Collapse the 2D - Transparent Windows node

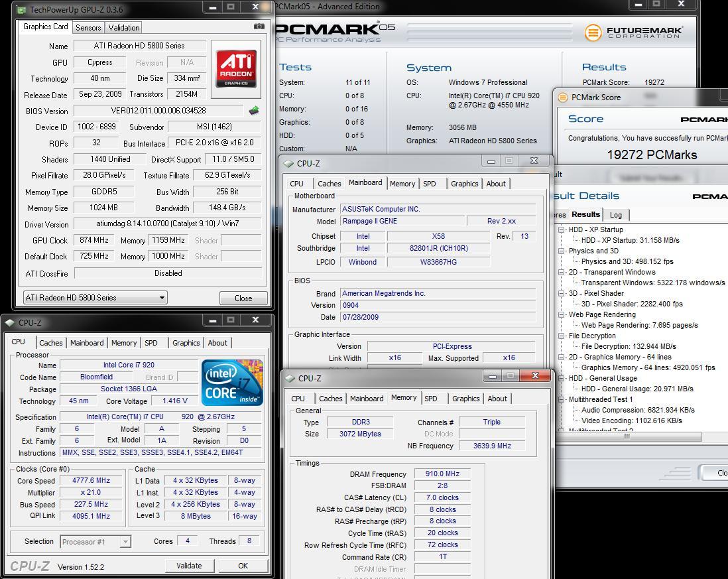562,272
